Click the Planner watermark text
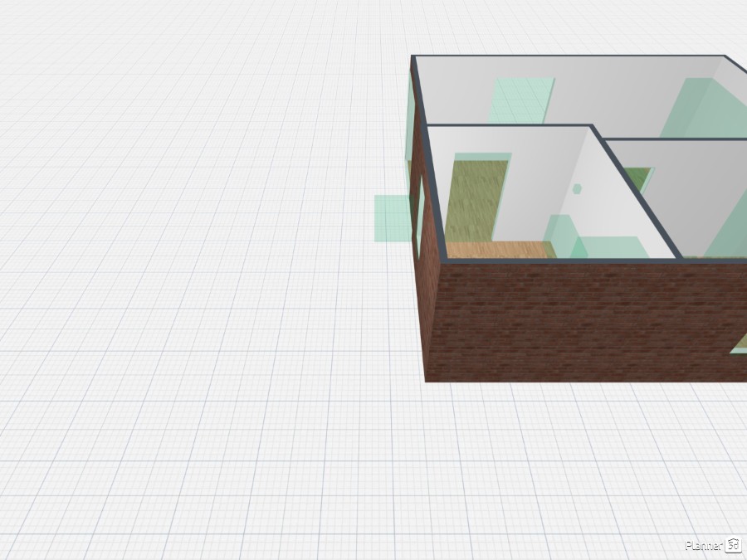 (704, 545)
